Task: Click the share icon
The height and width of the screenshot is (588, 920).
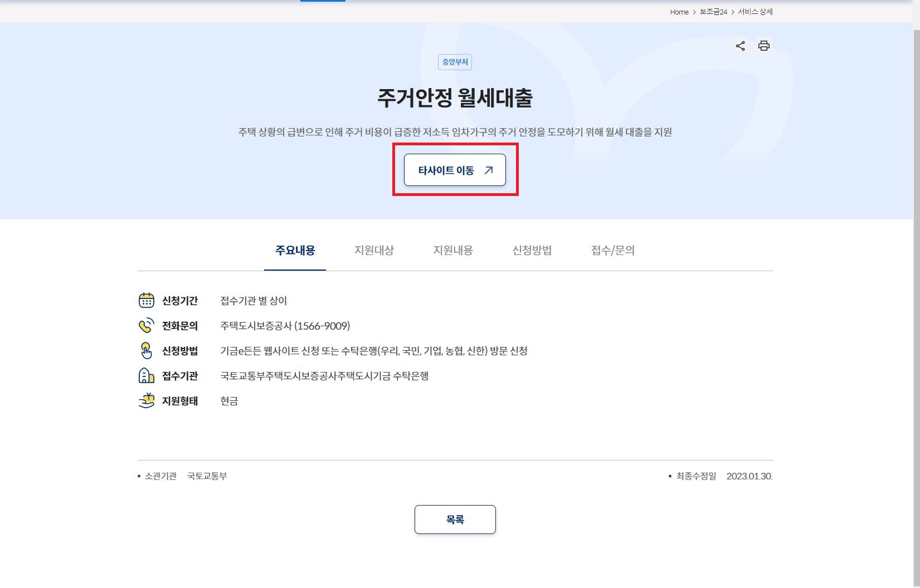Action: click(740, 46)
